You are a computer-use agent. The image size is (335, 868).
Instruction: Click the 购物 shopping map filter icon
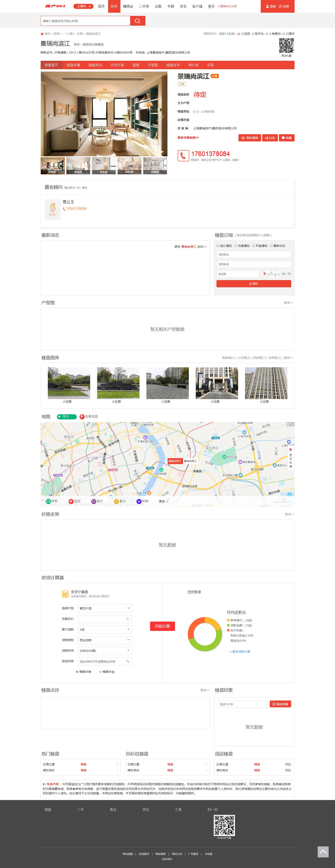[x=139, y=501]
